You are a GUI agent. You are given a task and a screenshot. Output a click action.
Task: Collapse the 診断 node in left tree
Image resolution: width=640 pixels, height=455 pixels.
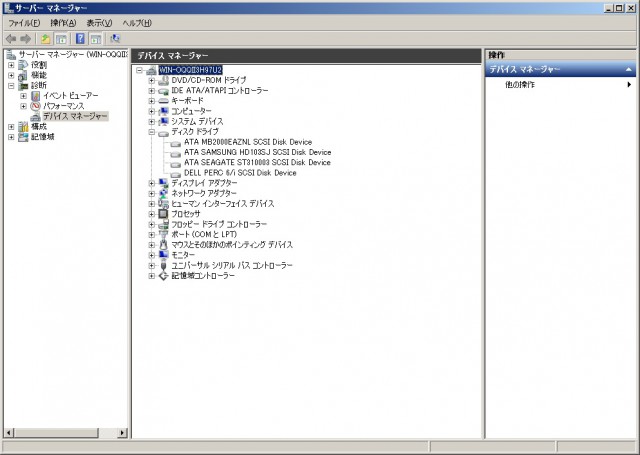11,85
